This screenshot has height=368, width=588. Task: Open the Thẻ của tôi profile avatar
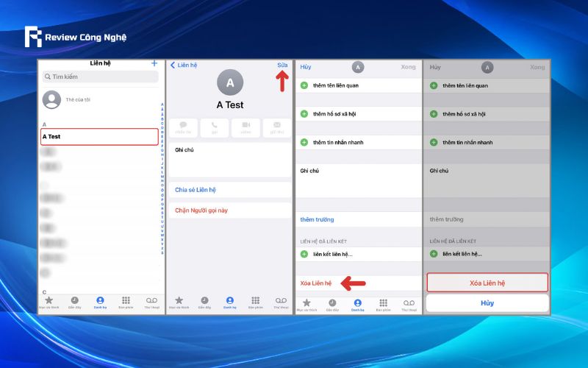(x=51, y=99)
